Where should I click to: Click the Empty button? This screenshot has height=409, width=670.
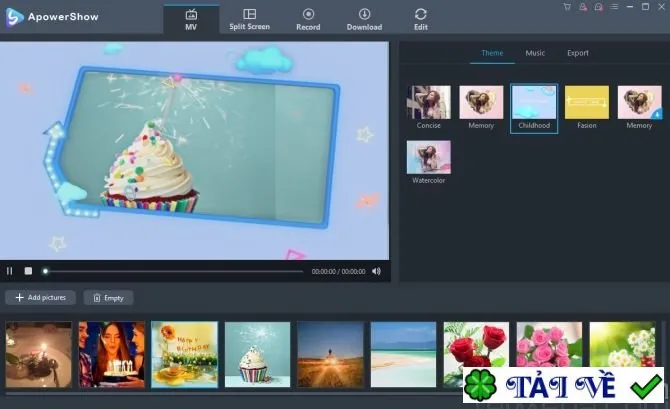click(x=109, y=298)
